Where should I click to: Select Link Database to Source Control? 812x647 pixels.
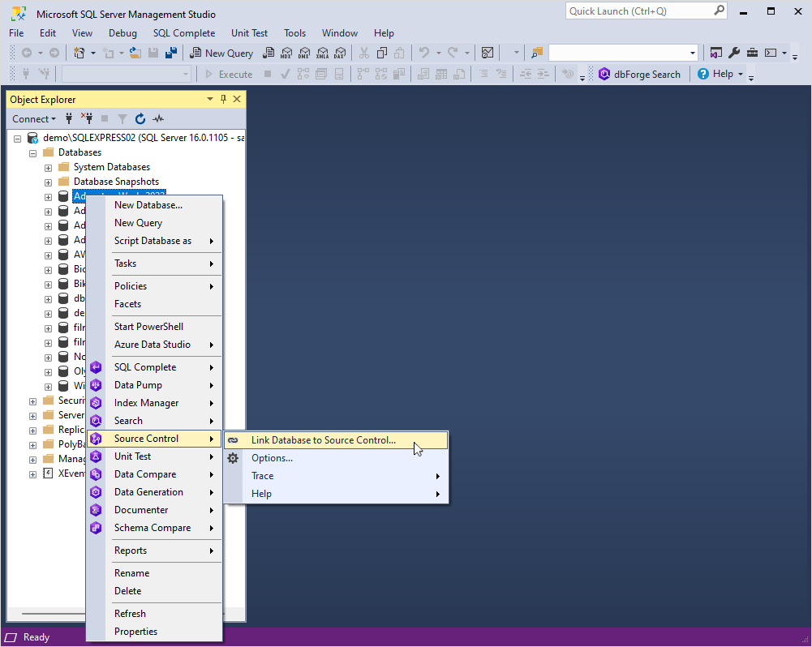336,440
